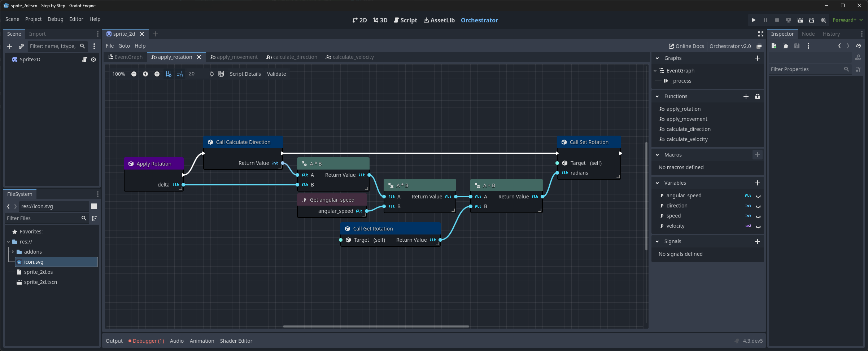This screenshot has height=351, width=868.
Task: Open Debugger (1) bottom panel
Action: pos(146,341)
